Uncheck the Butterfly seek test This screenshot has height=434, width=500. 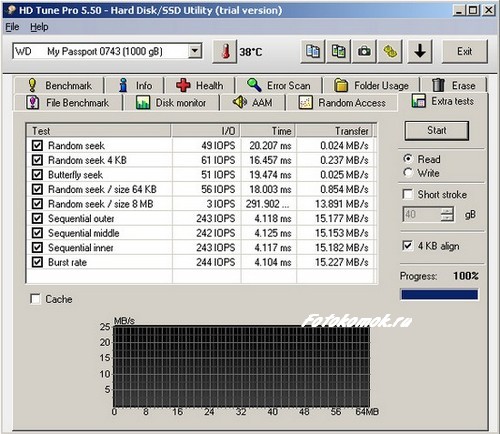click(x=37, y=175)
